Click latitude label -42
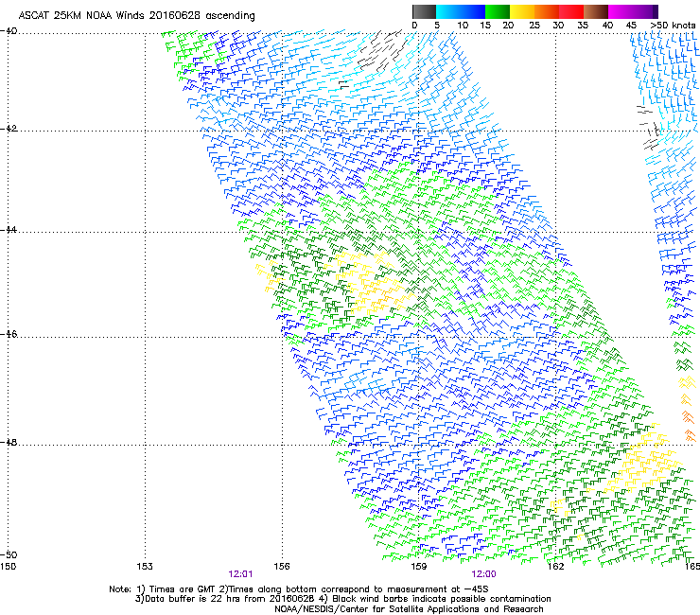Screen dimensions: 700x615 tap(9, 129)
